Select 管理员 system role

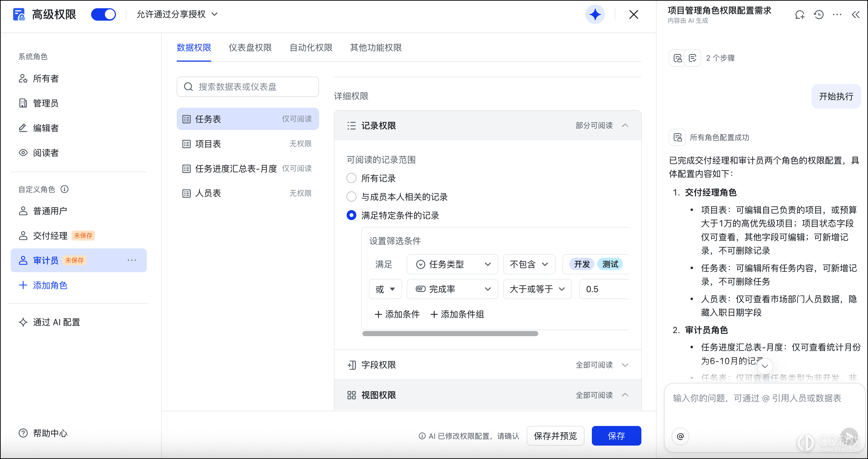pyautogui.click(x=79, y=103)
